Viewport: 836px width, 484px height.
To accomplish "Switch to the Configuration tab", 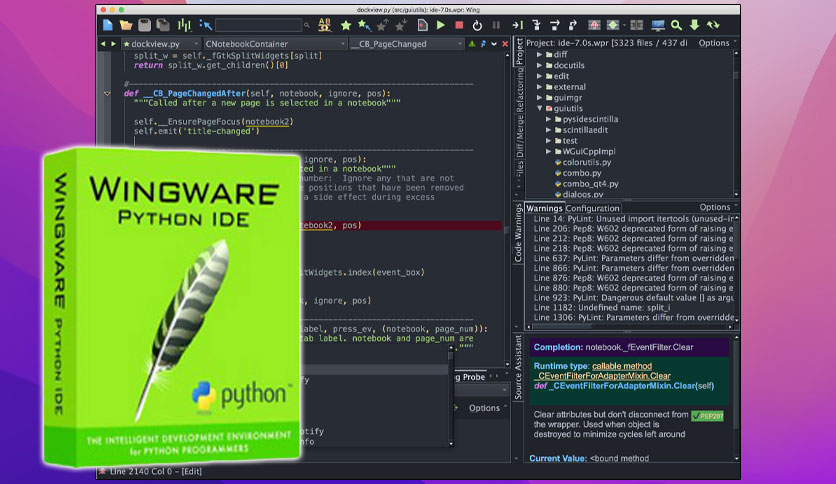I will pos(592,208).
